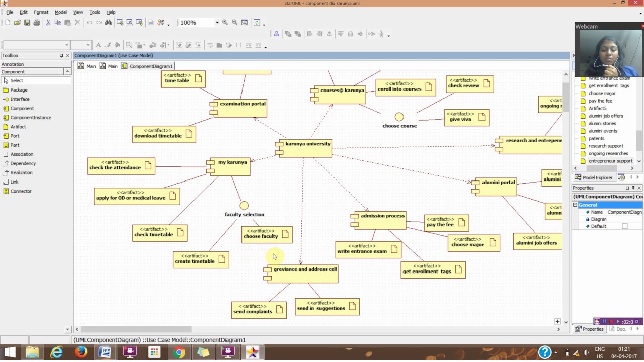Open the Edit menu

click(x=24, y=12)
